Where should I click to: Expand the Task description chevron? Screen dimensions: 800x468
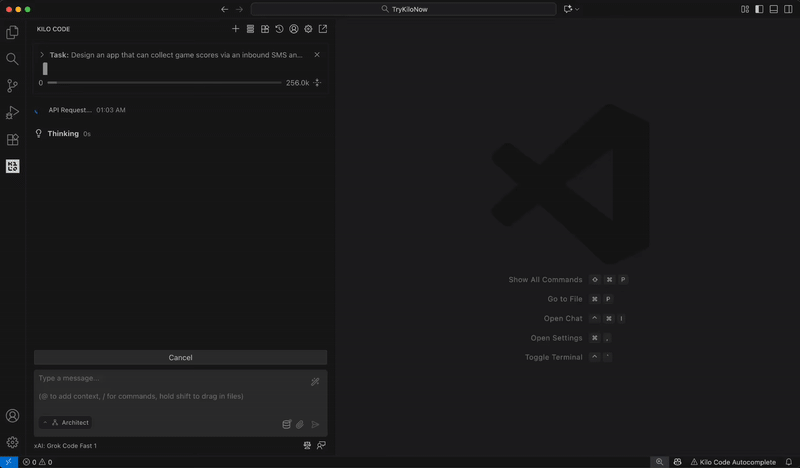(x=42, y=55)
